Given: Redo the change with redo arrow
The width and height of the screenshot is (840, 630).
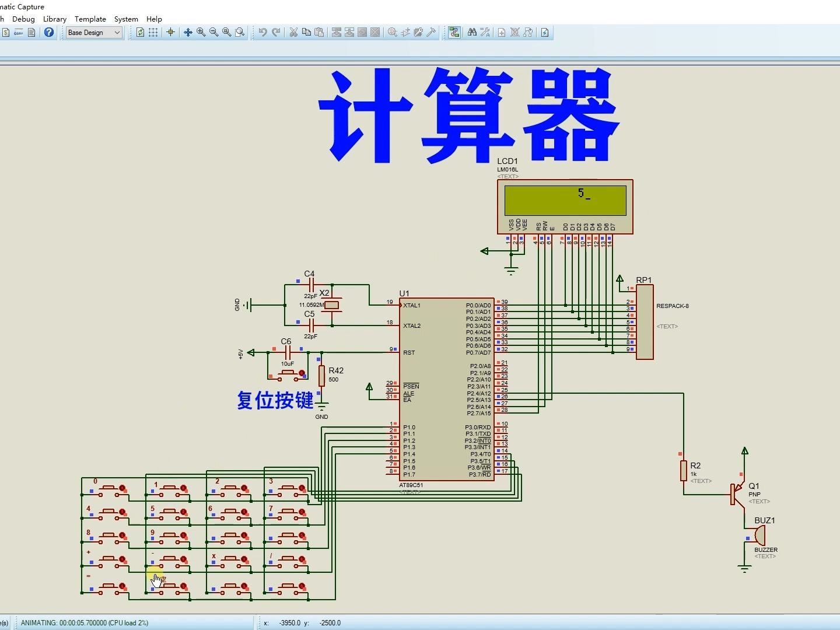Looking at the screenshot, I should point(276,32).
